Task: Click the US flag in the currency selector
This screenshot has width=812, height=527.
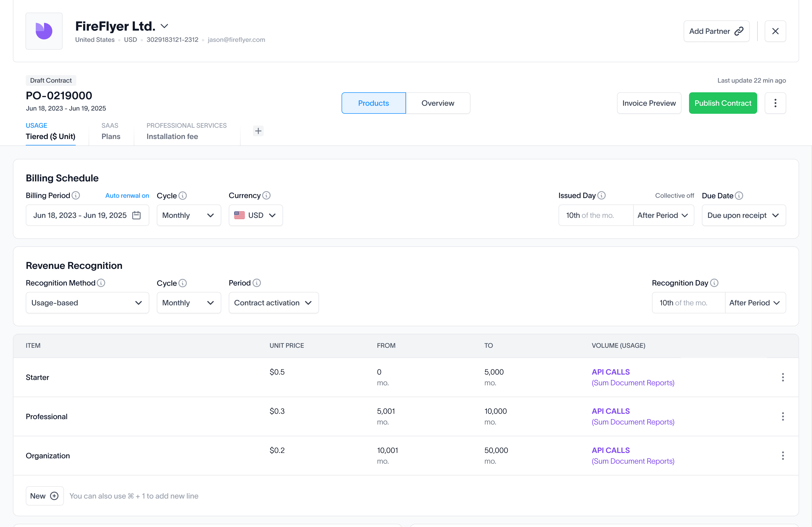Action: click(240, 215)
